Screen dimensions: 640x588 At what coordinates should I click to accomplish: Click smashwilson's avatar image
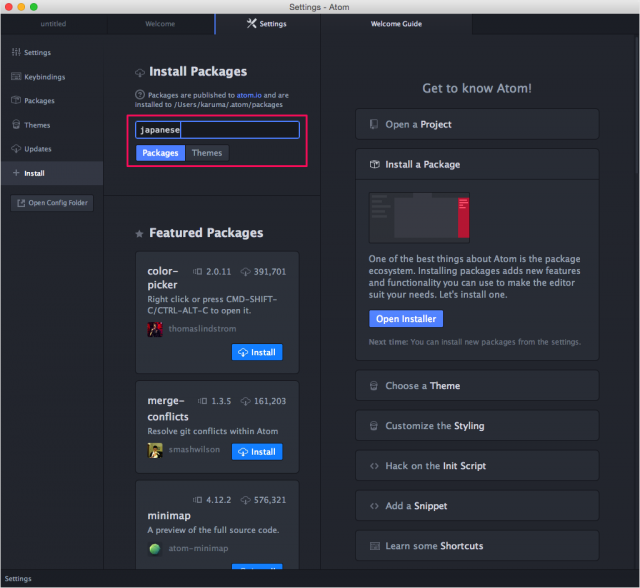pos(155,450)
